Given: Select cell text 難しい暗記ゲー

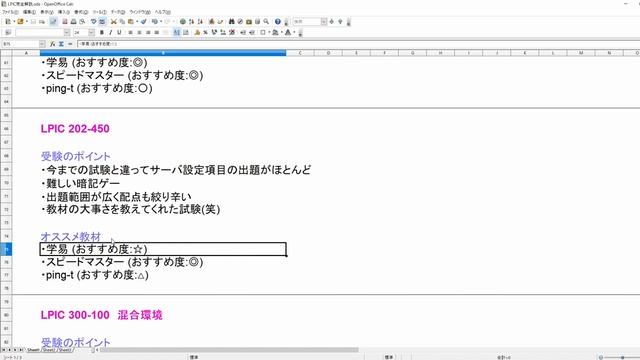Looking at the screenshot, I should pos(83,183).
